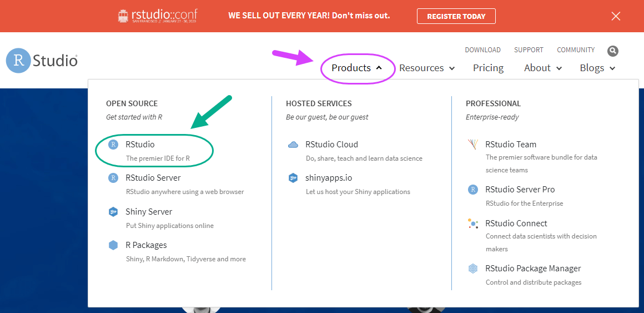644x313 pixels.
Task: Open the Download link
Action: tap(482, 50)
